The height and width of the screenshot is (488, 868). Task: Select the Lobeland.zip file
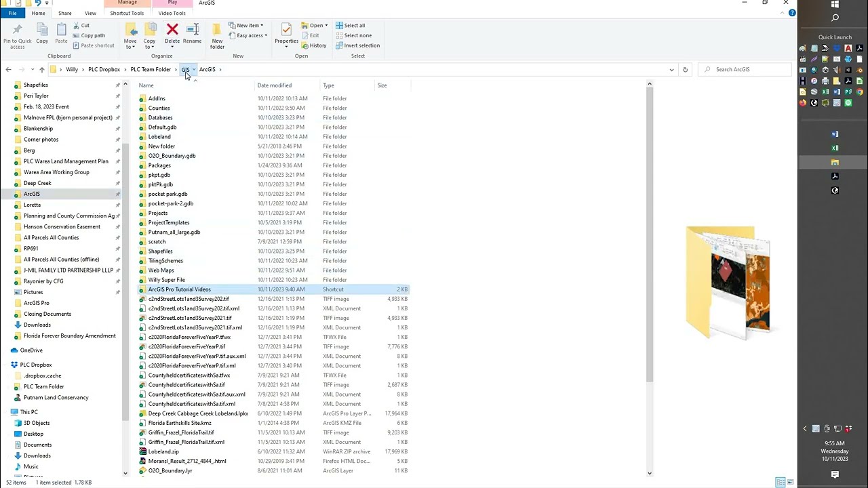pos(163,451)
